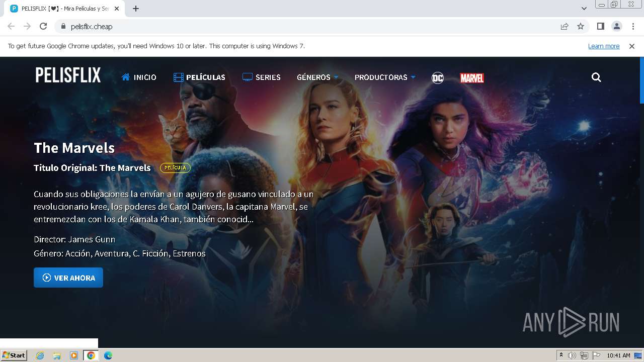Click the taskbar clock 10:41 AM
Viewport: 644px width, 362px height.
[618, 355]
